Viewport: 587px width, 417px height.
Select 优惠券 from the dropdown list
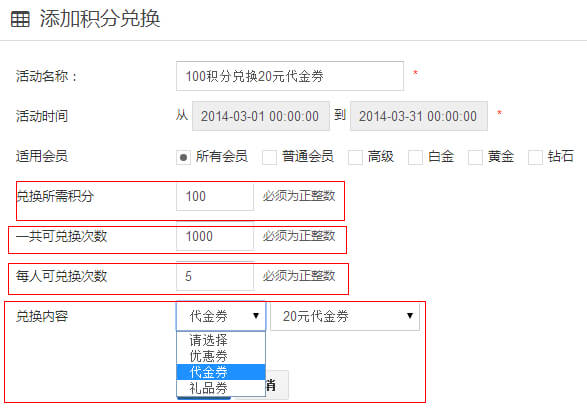point(221,356)
